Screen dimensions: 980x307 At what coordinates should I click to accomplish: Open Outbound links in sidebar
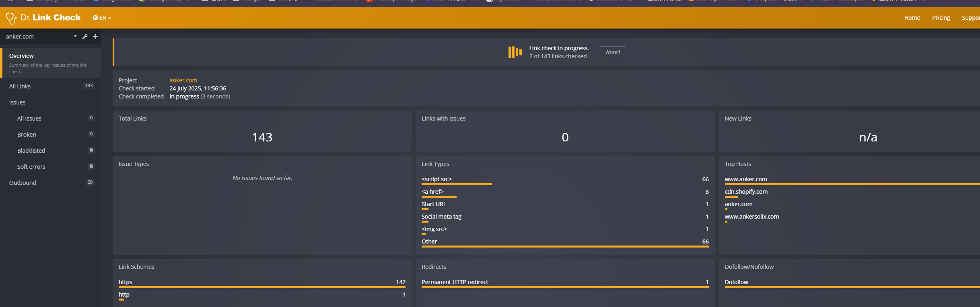click(x=50, y=182)
